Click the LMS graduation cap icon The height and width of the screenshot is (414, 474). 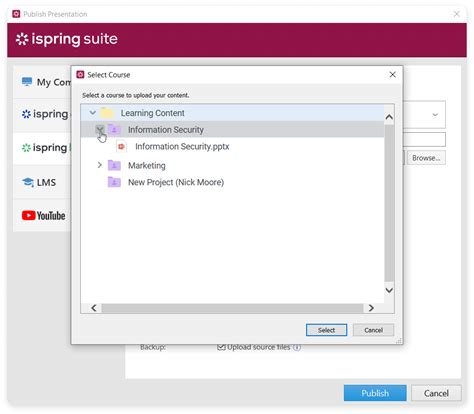(28, 182)
